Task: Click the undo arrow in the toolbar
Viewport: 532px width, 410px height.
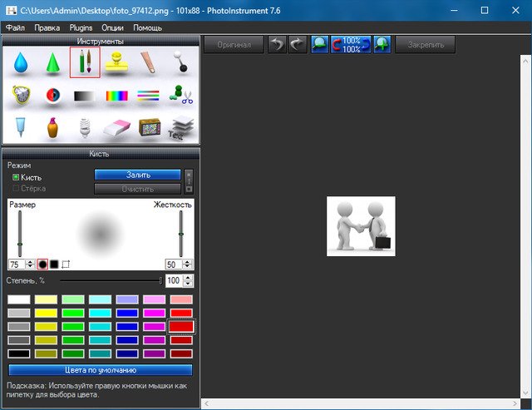Action: 277,45
